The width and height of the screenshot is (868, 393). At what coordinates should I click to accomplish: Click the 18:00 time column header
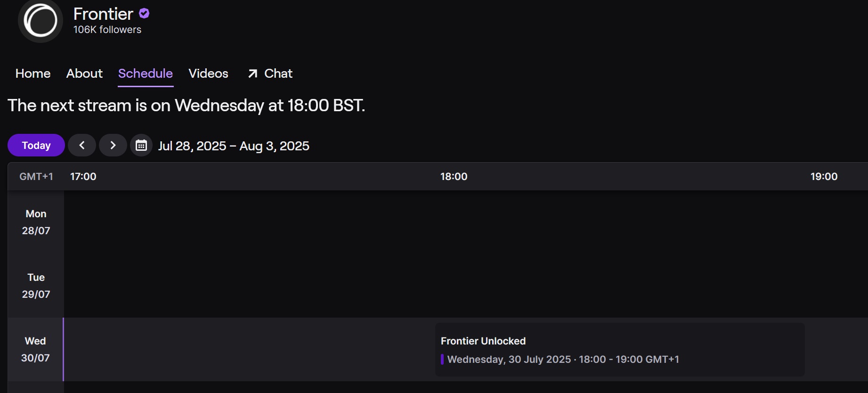click(x=454, y=177)
